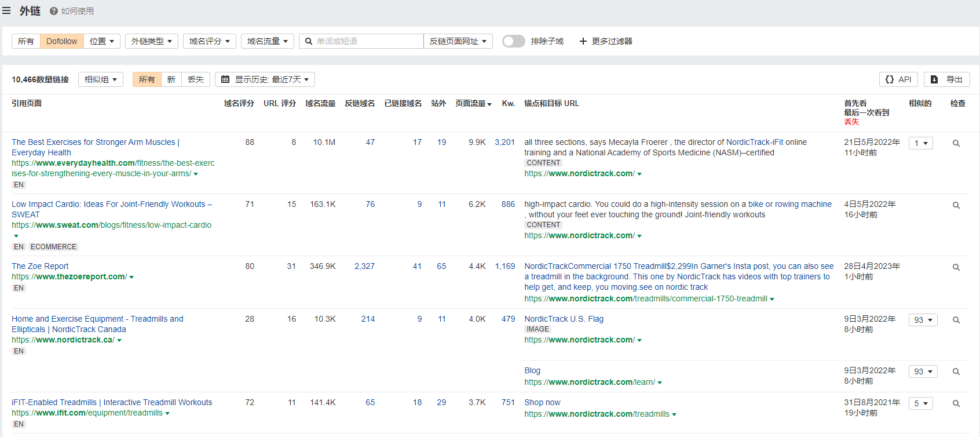
Task: Select the 丢失 links tab
Action: point(196,79)
